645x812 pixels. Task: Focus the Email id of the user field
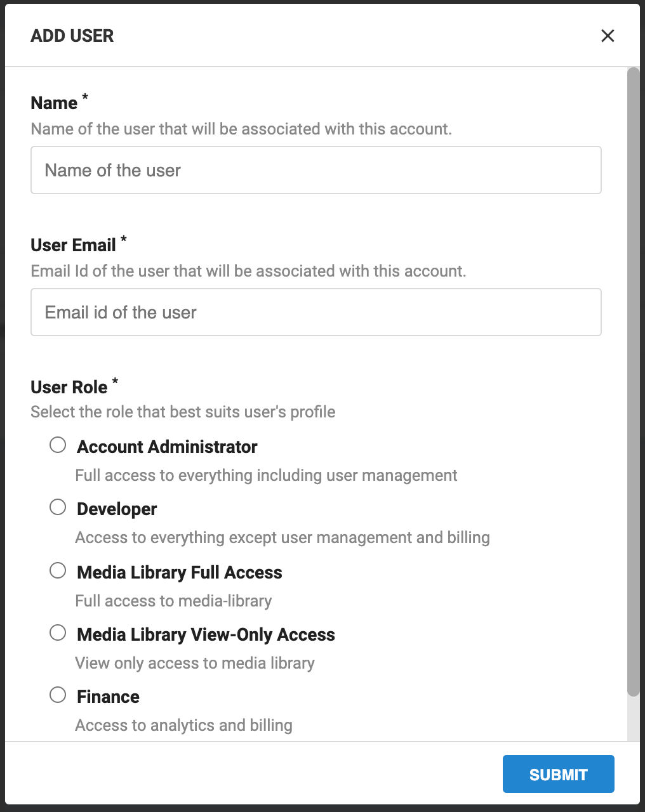click(316, 312)
